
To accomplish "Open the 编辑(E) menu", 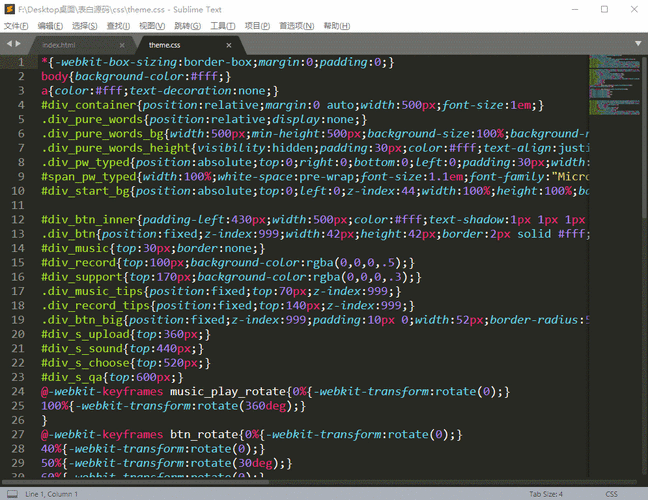I will coord(50,26).
